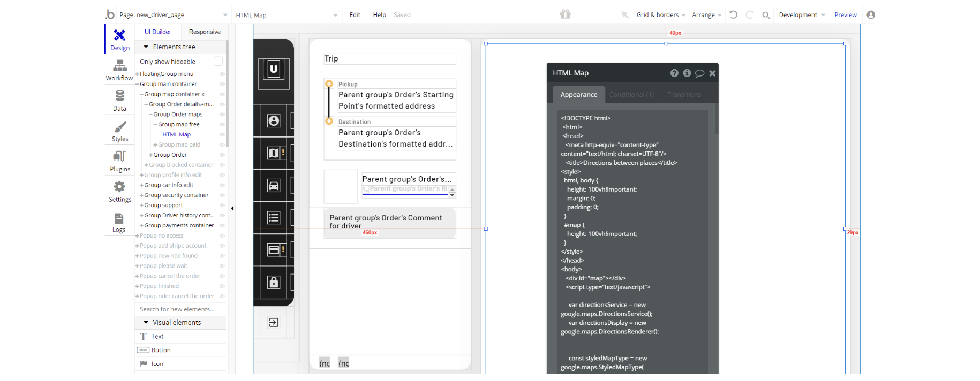Click the Preview link
980x381 pixels.
845,15
